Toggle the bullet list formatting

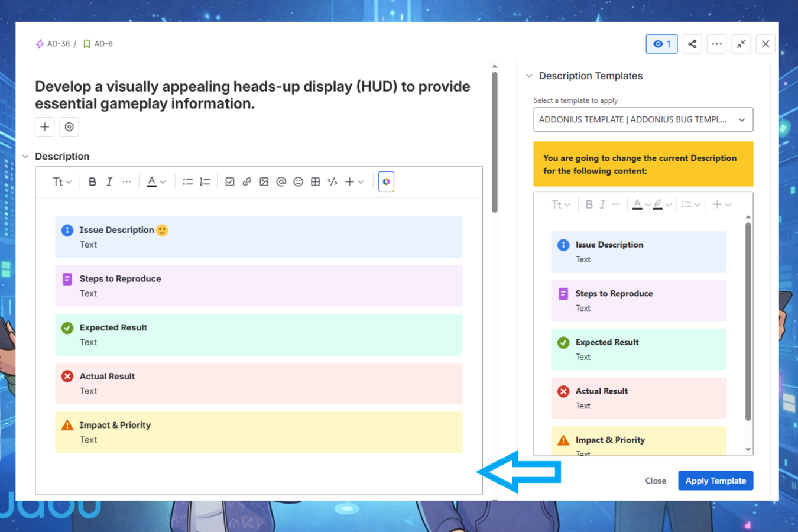[x=187, y=182]
